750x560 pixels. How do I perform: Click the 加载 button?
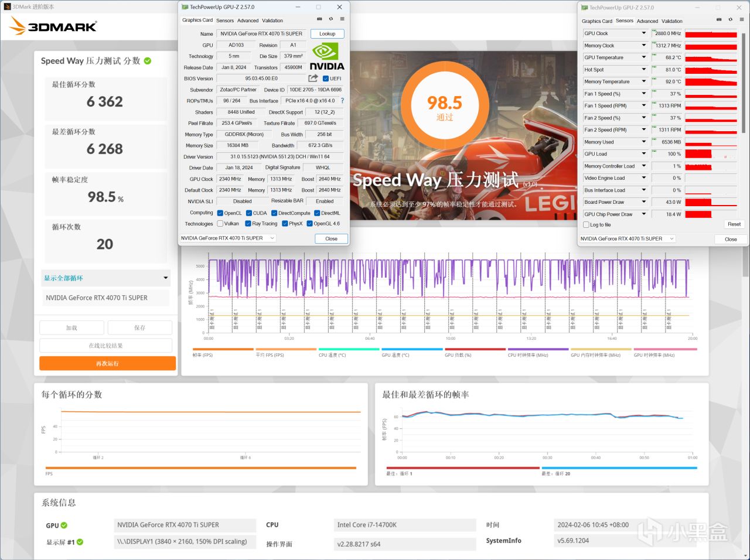click(71, 328)
